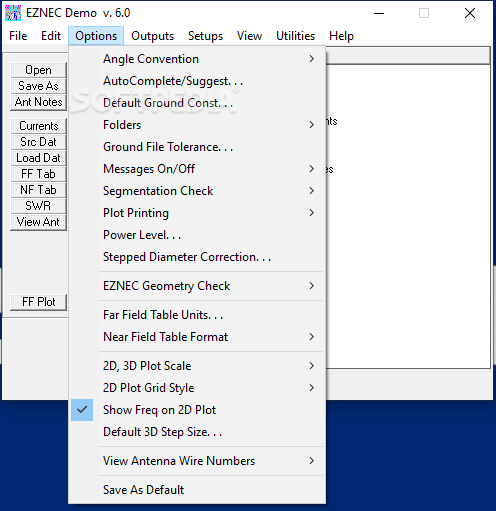496x511 pixels.
Task: Expand Messages On/Off submenu
Action: click(x=197, y=169)
